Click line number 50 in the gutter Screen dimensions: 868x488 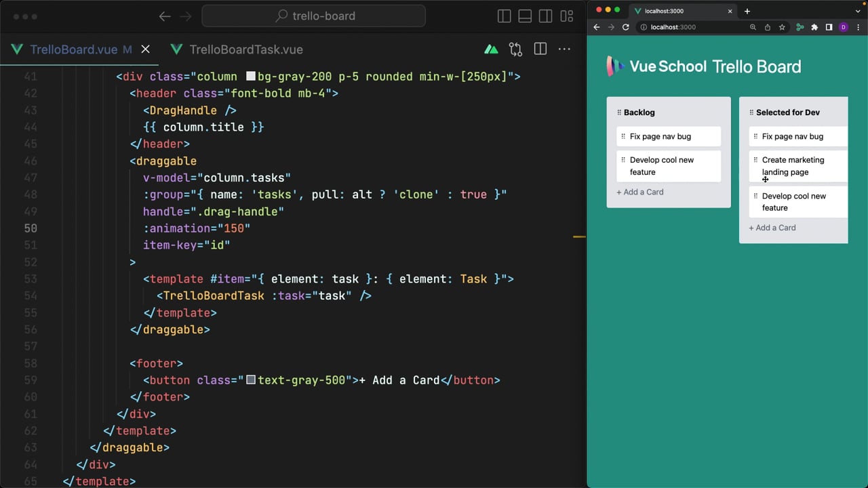tap(31, 228)
